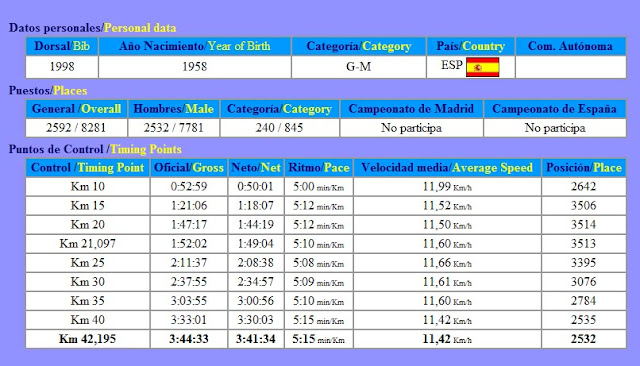The width and height of the screenshot is (640, 366).
Task: Select category value G-M
Action: (358, 67)
